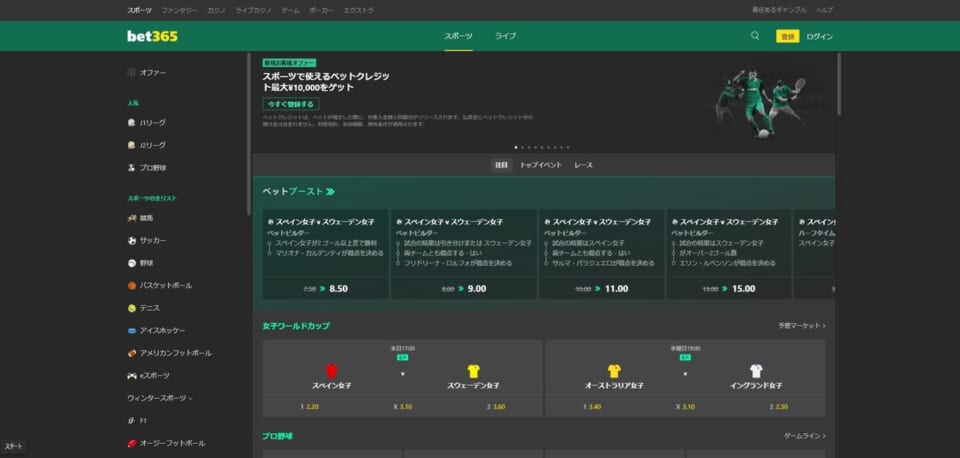Viewport: 960px width, 458px height.
Task: Open ポーカー in the top bar
Action: click(x=322, y=10)
